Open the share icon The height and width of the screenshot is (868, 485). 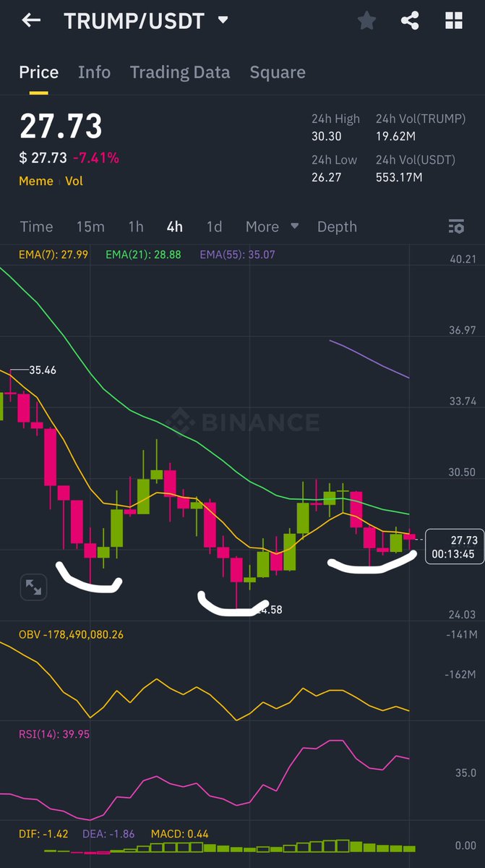(410, 21)
